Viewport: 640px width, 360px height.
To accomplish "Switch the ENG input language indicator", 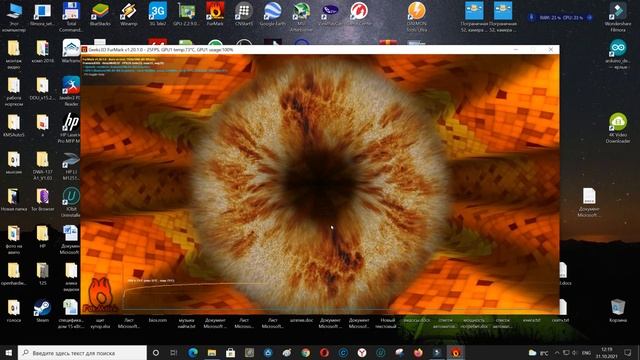I will [x=587, y=353].
